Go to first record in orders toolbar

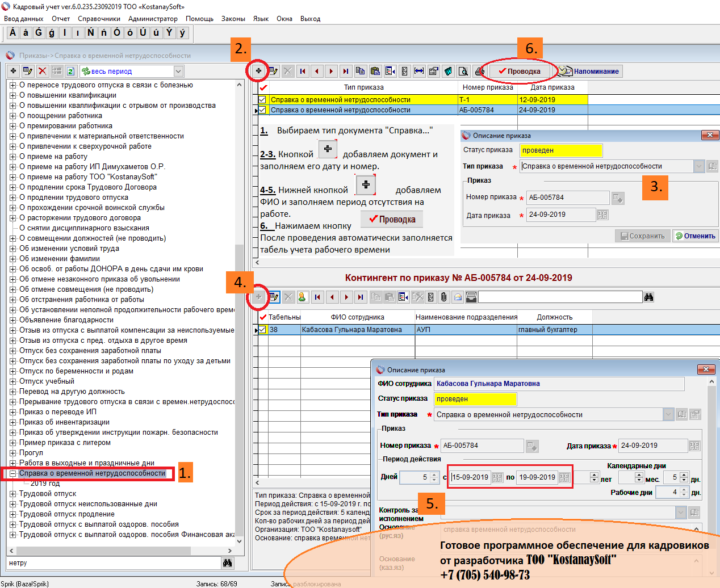(303, 71)
